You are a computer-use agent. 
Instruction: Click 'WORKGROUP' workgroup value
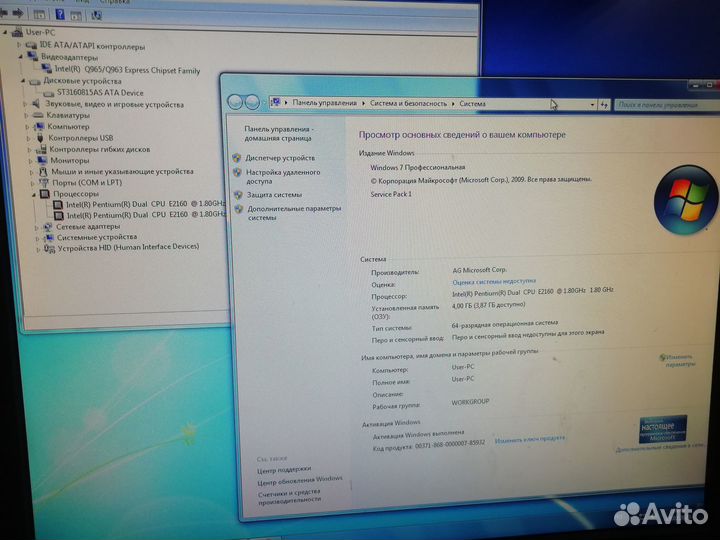[x=470, y=402]
